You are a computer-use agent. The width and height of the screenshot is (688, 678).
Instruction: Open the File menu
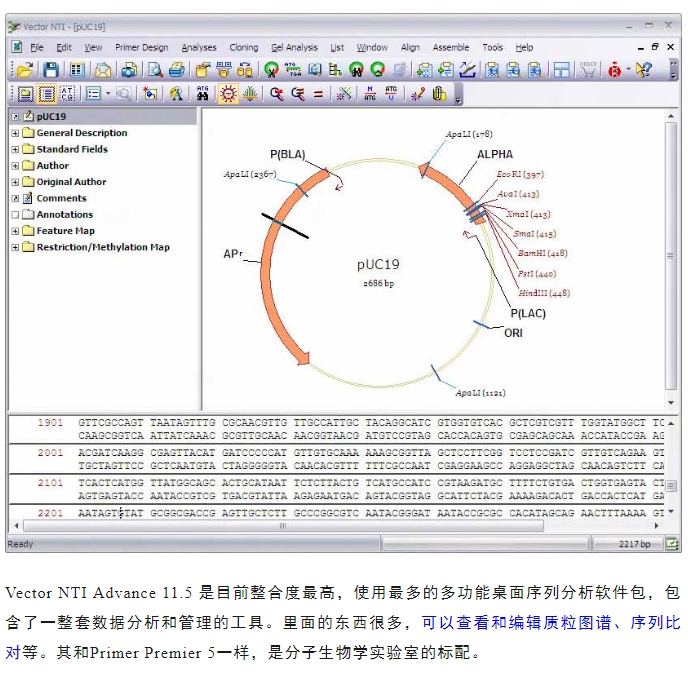[x=36, y=47]
